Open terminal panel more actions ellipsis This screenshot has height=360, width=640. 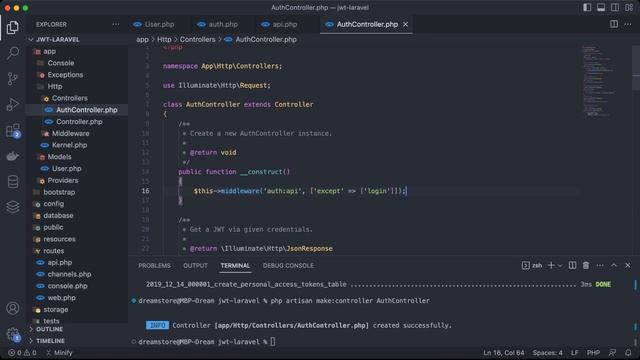pyautogui.click(x=600, y=265)
